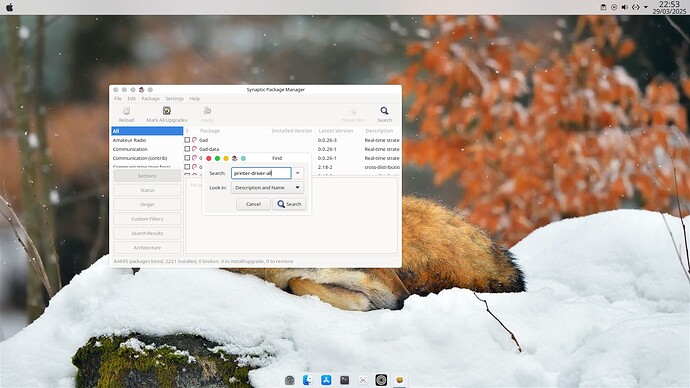Click the 'Installed Version' column header
The width and height of the screenshot is (690, 388).
[x=291, y=131]
